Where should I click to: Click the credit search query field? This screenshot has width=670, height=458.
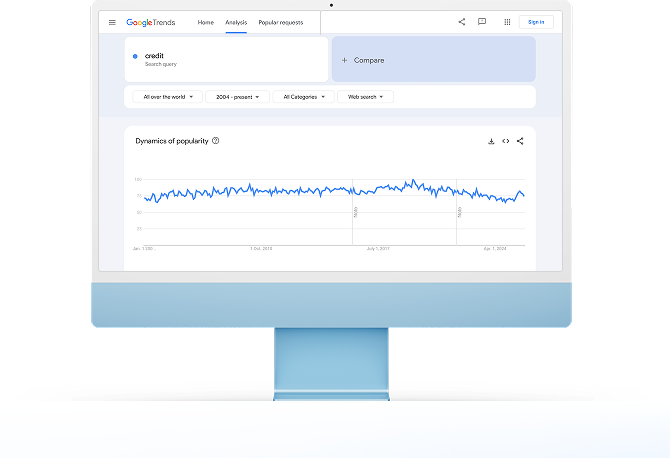pos(227,59)
